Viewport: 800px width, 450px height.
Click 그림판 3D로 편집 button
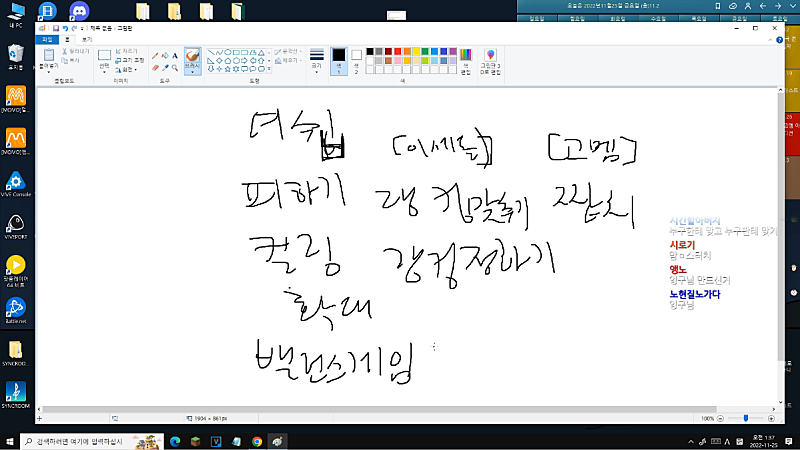pos(490,61)
